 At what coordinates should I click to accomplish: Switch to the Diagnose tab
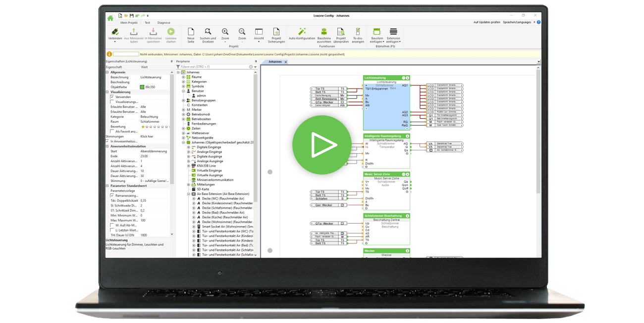163,22
